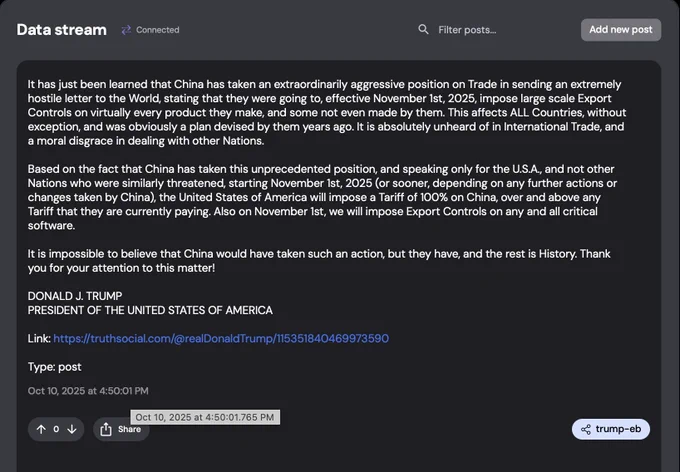Viewport: 680px width, 472px height.
Task: Click the magnifier search icon
Action: 423,30
